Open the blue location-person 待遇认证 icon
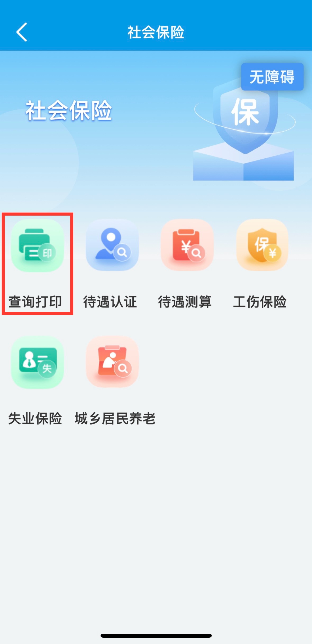The image size is (312, 644). [x=112, y=245]
